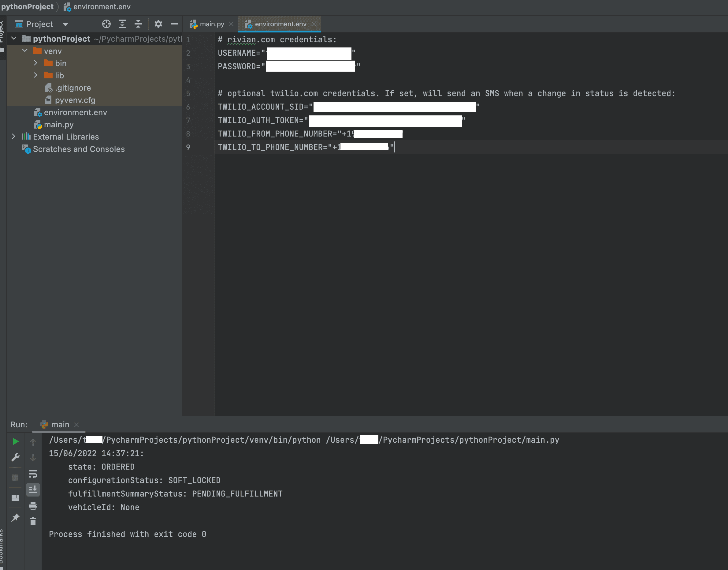Click 'vehicleId: None' output line

[104, 507]
